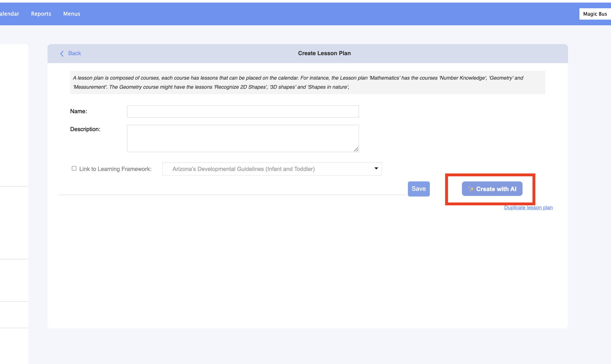The width and height of the screenshot is (611, 364).
Task: Focus the Name input field
Action: [243, 111]
